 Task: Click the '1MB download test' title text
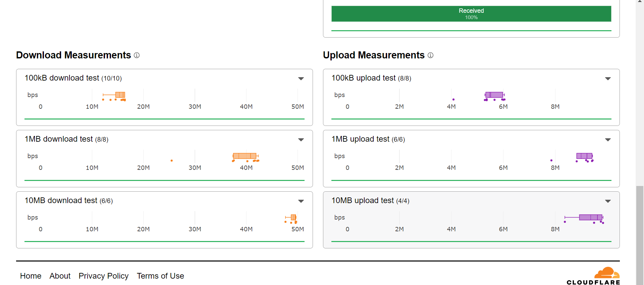point(58,139)
